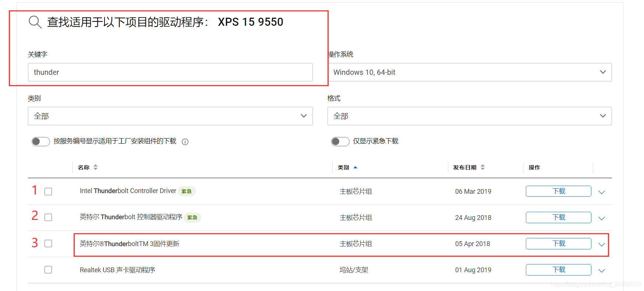Click the 24 Aug 2018 date cell
This screenshot has height=291, width=644.
coord(473,218)
